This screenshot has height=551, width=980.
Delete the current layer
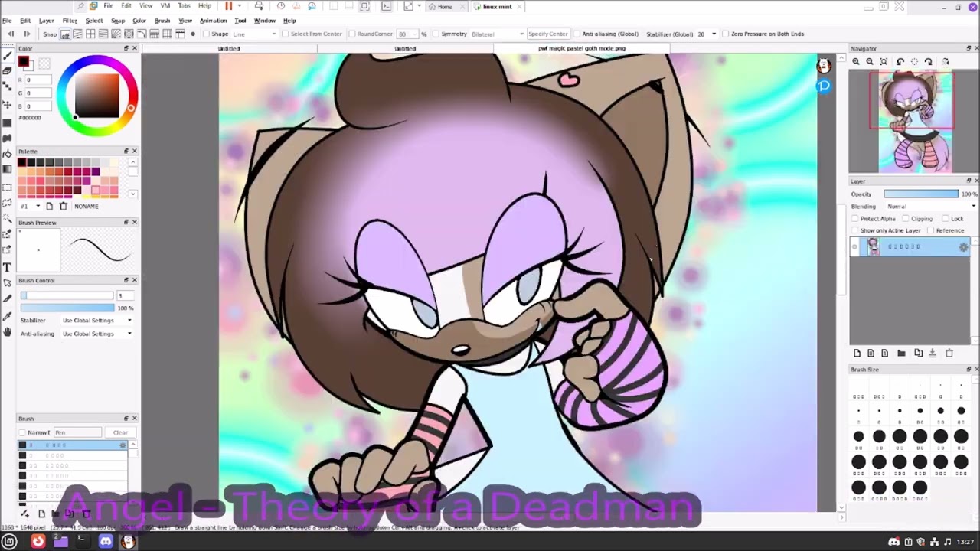click(x=949, y=353)
